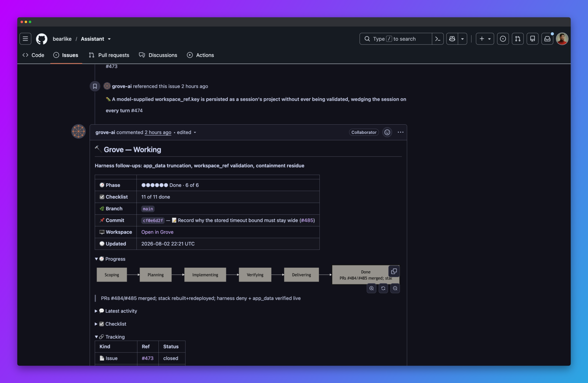The image size is (588, 383).
Task: Open the comment's 2 hours ago timestamp
Action: pyautogui.click(x=158, y=132)
